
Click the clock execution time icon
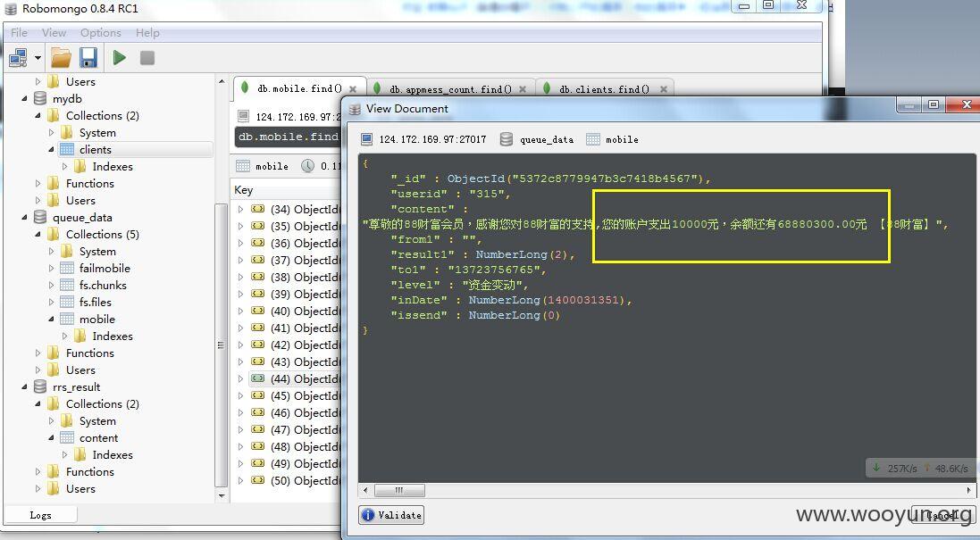tap(307, 166)
